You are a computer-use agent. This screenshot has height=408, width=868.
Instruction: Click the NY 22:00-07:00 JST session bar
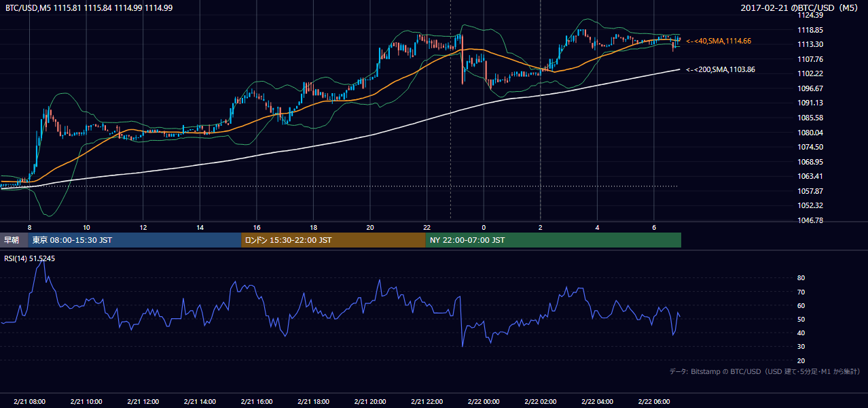point(554,240)
